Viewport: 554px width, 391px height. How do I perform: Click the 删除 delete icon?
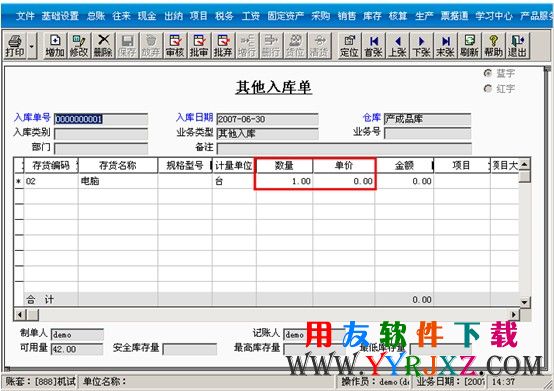point(103,46)
